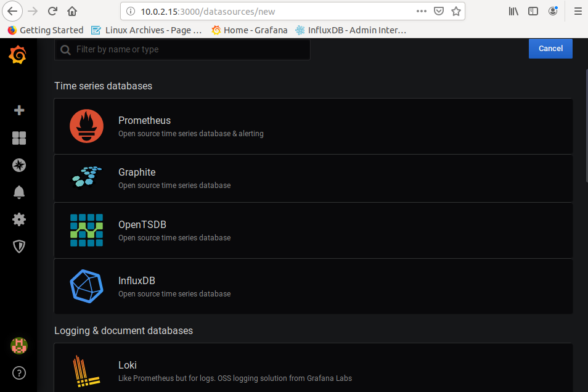This screenshot has height=392, width=588.
Task: Click the browser address bar URL
Action: point(208,12)
